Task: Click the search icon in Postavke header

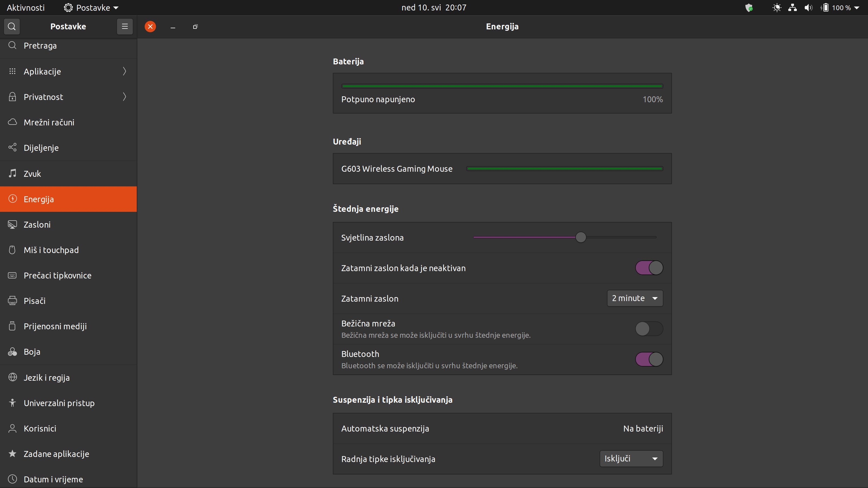Action: pos(12,26)
